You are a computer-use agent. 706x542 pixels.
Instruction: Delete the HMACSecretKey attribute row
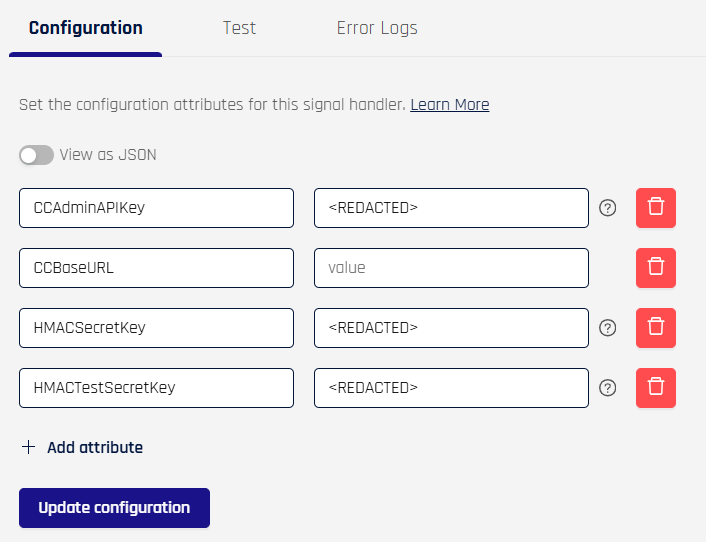coord(656,328)
